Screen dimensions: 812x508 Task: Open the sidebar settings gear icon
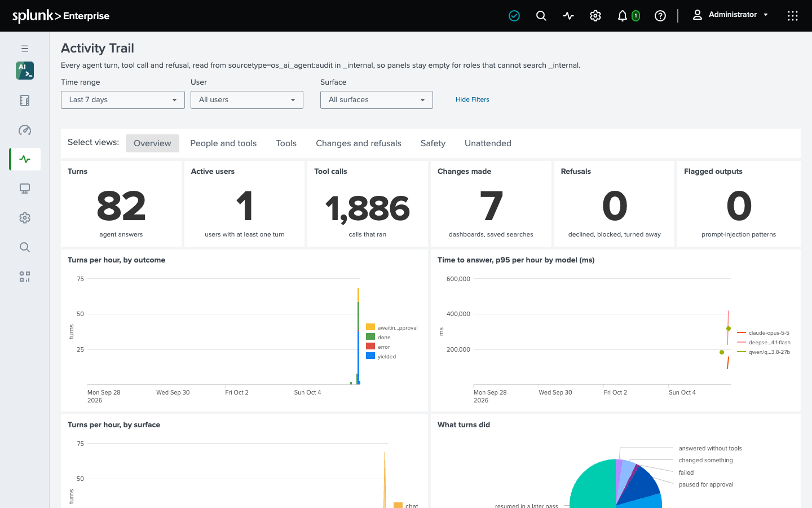click(x=25, y=218)
